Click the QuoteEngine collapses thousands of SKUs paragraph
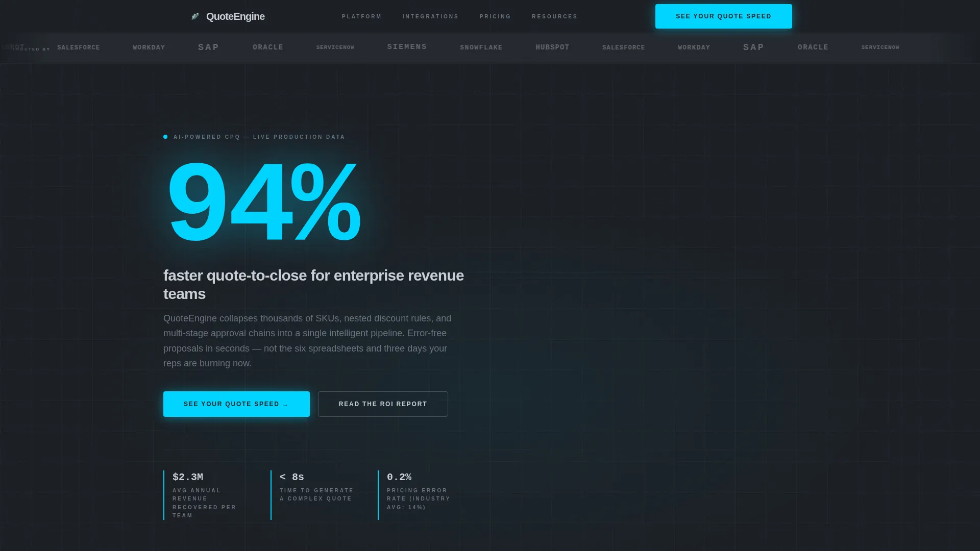980x551 pixels. pyautogui.click(x=307, y=341)
